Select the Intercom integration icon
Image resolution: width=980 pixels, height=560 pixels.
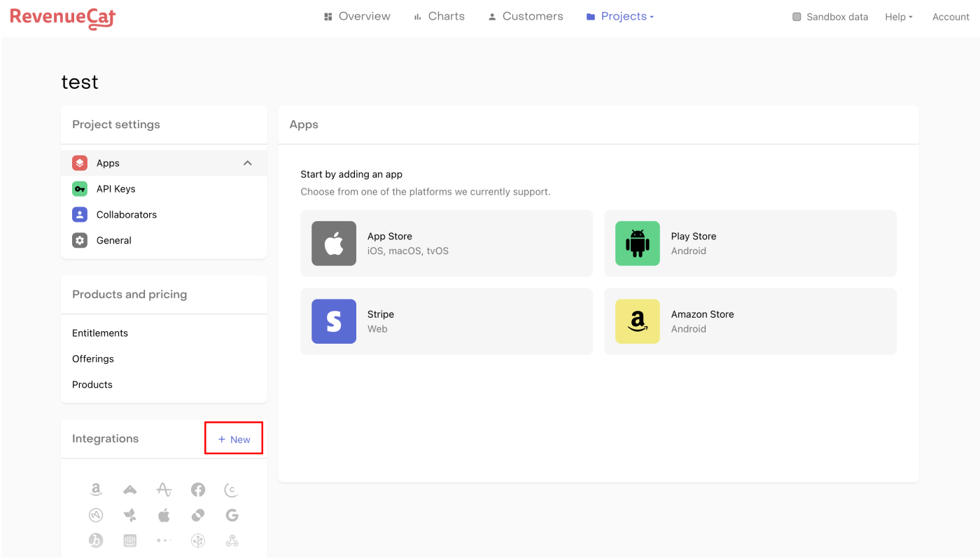click(130, 540)
